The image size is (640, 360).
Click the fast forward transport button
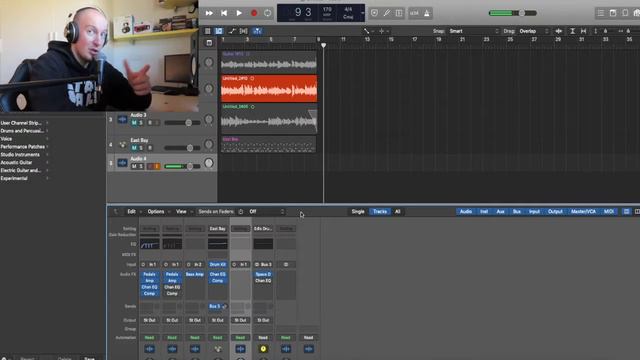pos(209,13)
